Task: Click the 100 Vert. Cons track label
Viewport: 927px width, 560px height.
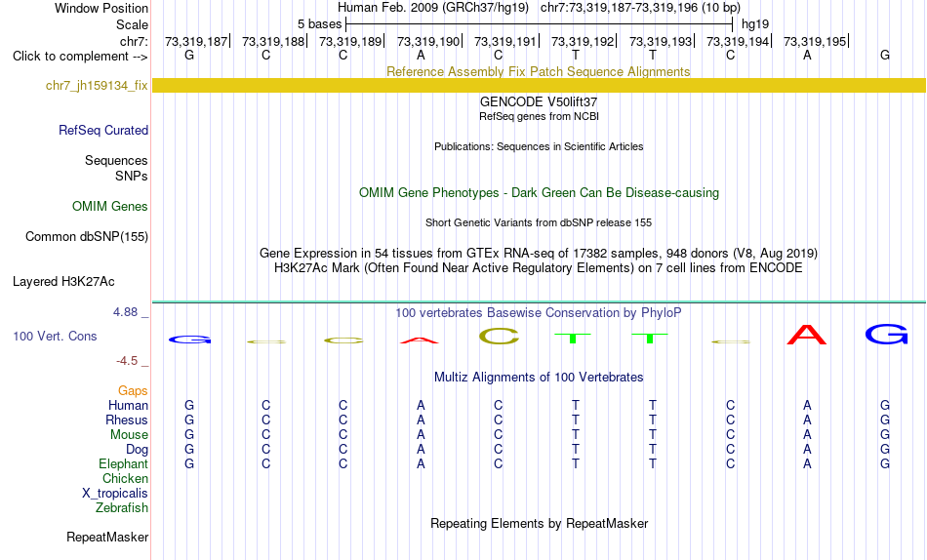Action: click(x=55, y=336)
